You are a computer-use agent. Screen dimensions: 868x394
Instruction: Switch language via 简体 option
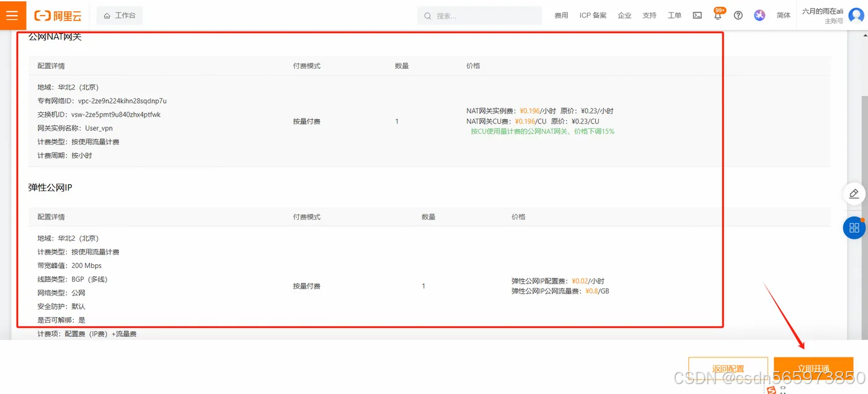tap(784, 16)
